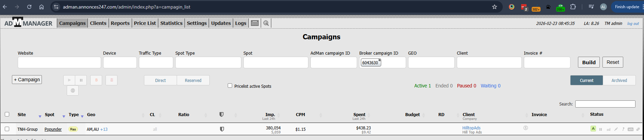The image size is (644, 140).
Task: Tick the 'Pricelist active Spots' checkbox
Action: 230,86
